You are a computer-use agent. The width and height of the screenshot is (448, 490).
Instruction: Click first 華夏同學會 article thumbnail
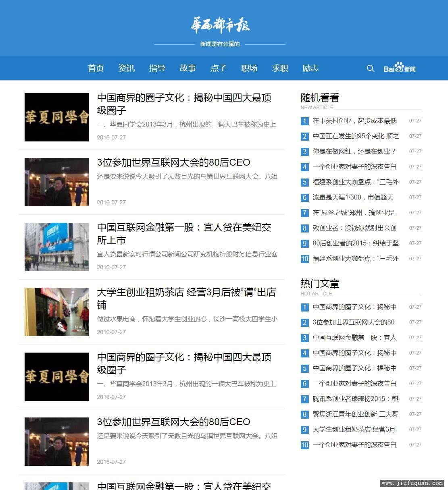point(57,117)
